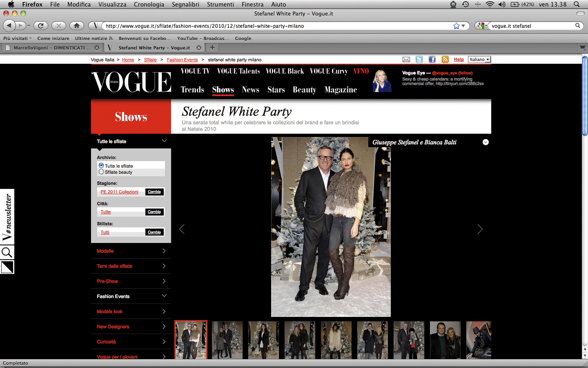This screenshot has height=368, width=588.
Task: Expand the Models look section
Action: pos(164,311)
